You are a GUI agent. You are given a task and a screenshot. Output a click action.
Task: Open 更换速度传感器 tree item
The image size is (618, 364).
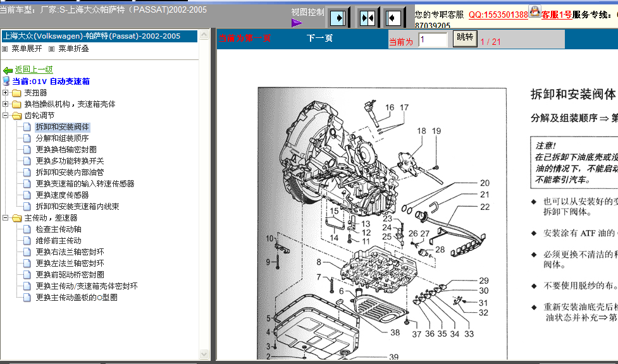click(x=62, y=195)
